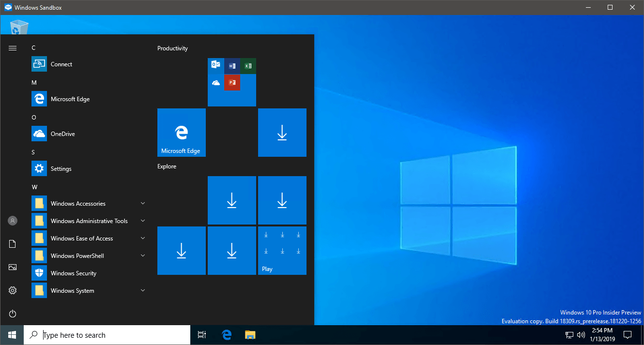Open the Play folder tile

tap(282, 251)
